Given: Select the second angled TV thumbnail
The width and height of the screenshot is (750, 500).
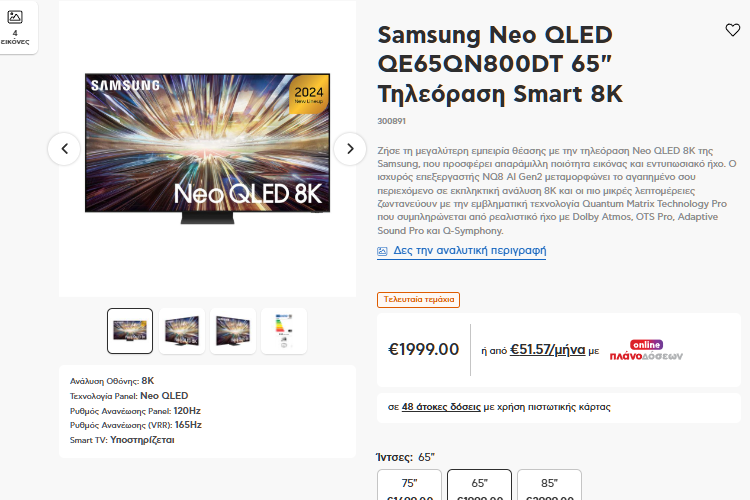Looking at the screenshot, I should click(x=182, y=331).
